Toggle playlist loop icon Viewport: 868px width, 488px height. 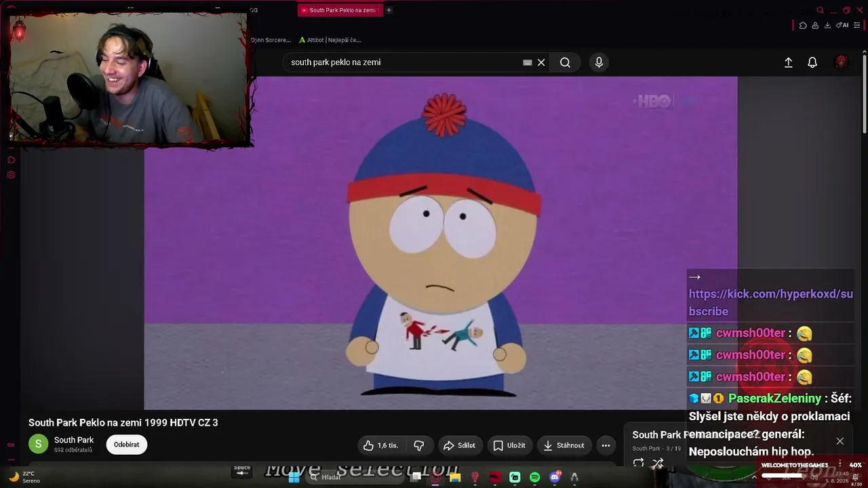(638, 463)
